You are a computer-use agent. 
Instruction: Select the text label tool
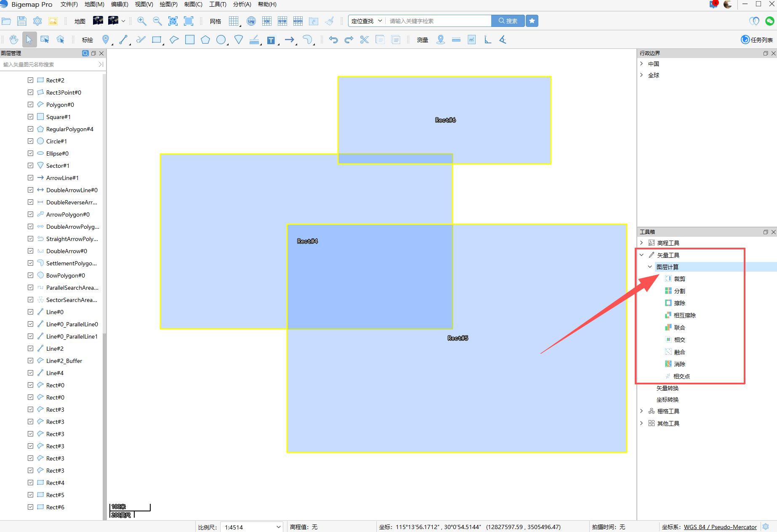(x=271, y=40)
